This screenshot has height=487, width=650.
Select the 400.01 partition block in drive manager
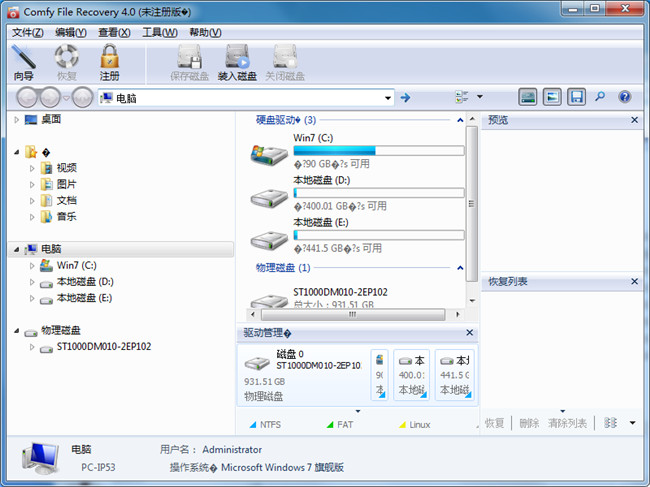pos(411,375)
